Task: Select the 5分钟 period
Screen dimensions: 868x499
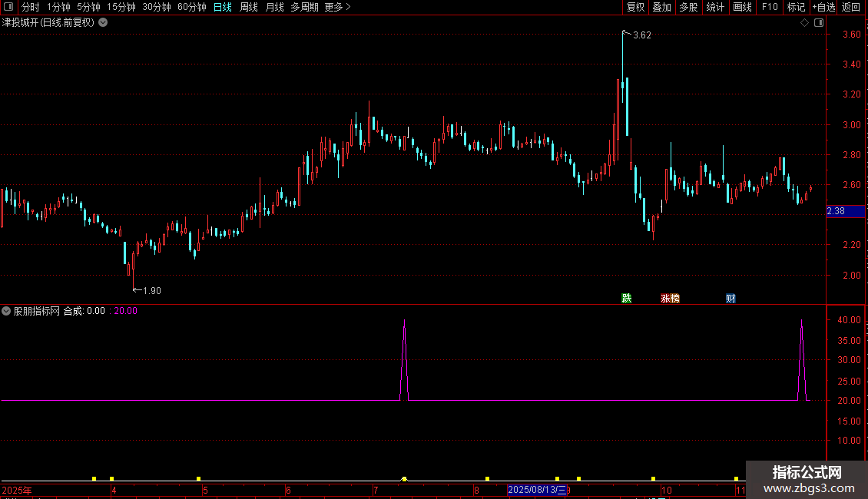Action: pyautogui.click(x=88, y=7)
